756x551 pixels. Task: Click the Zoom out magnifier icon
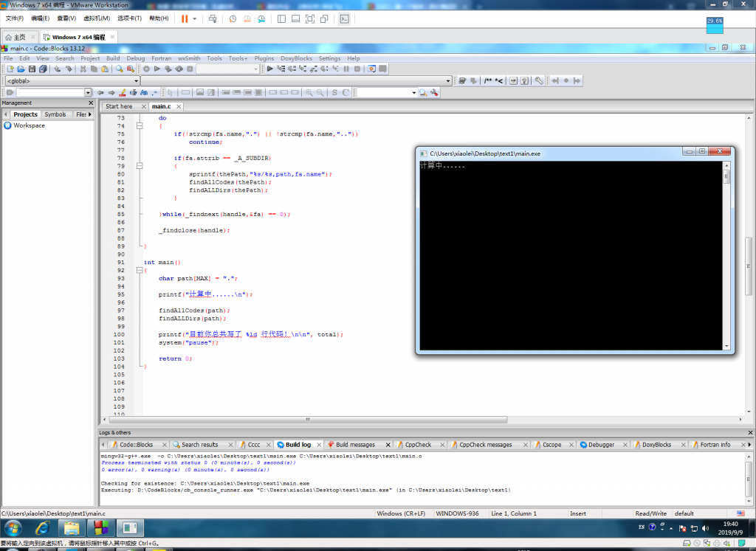pyautogui.click(x=320, y=92)
